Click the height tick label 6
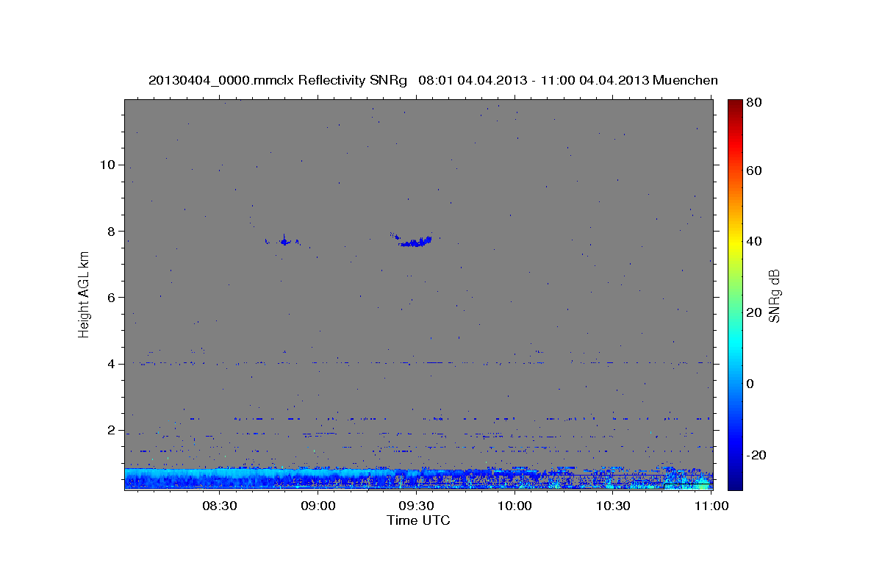This screenshot has height=588, width=882. [110, 297]
